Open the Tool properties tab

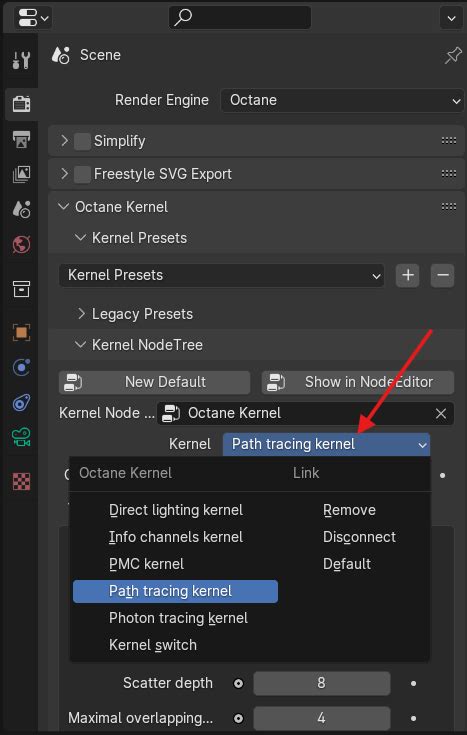click(x=21, y=60)
